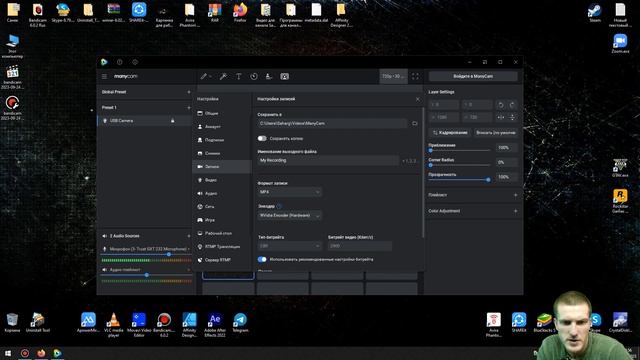Click the lock icon on USB Camera layer
The image size is (640, 360).
click(173, 121)
